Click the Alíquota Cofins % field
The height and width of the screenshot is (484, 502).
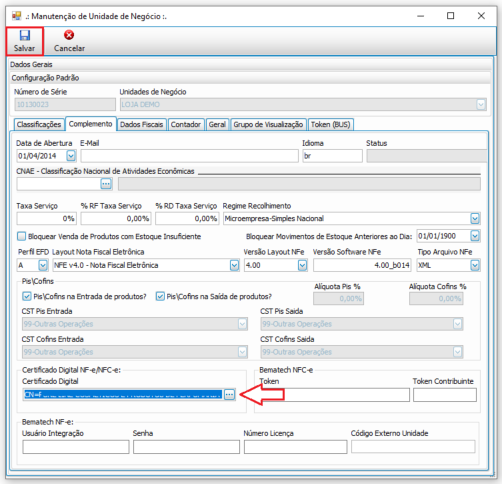pyautogui.click(x=436, y=299)
